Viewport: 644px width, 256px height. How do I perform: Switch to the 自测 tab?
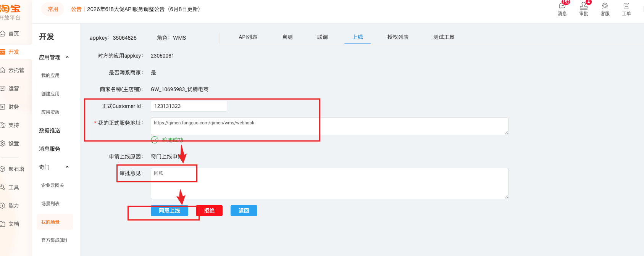[287, 37]
